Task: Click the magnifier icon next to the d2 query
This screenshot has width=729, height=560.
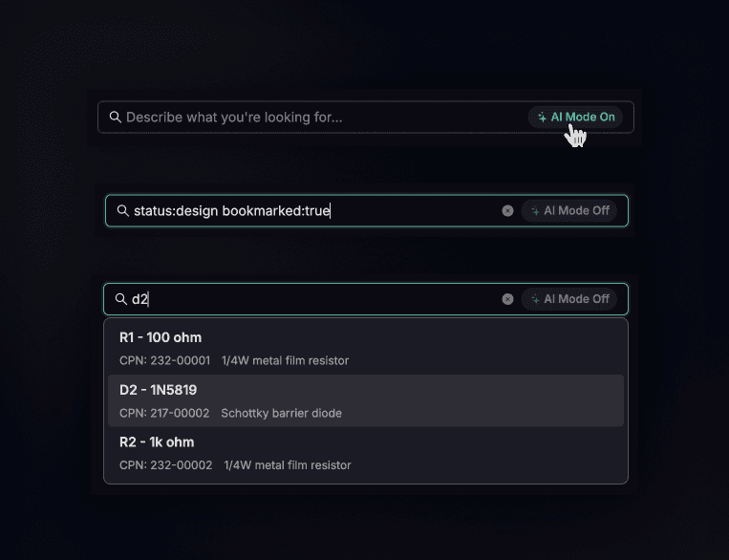Action: pyautogui.click(x=121, y=299)
